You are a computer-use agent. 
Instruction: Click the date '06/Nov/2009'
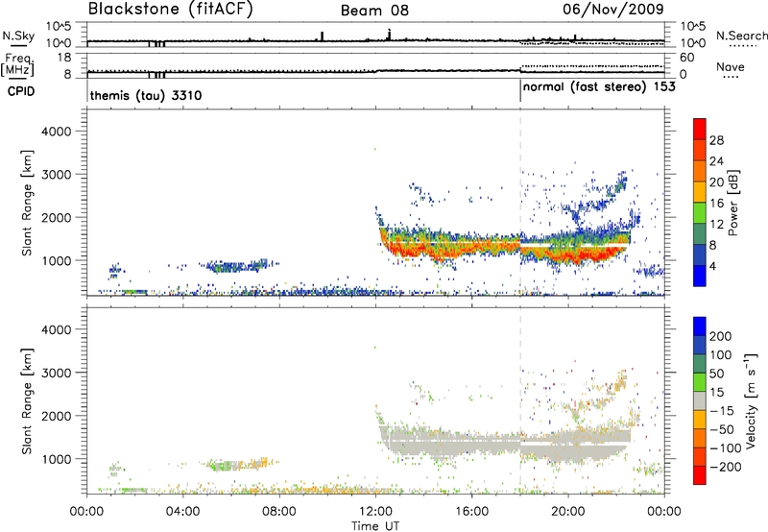[x=613, y=9]
